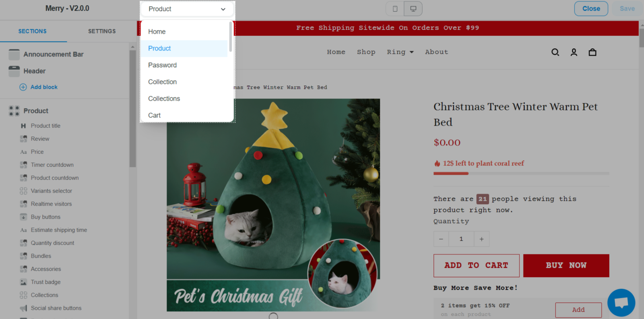Open the store search icon
This screenshot has width=644, height=319.
(555, 52)
